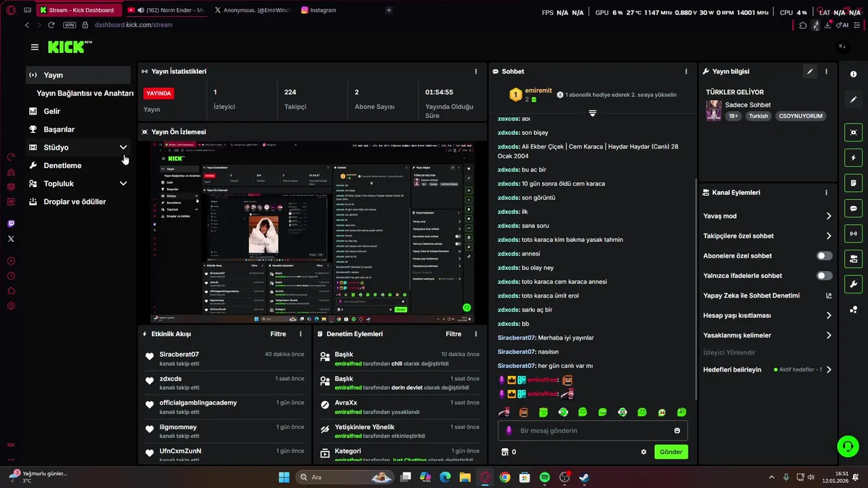The width and height of the screenshot is (868, 488).
Task: Toggle the wrench widget icon in right toolbar
Action: 853,284
